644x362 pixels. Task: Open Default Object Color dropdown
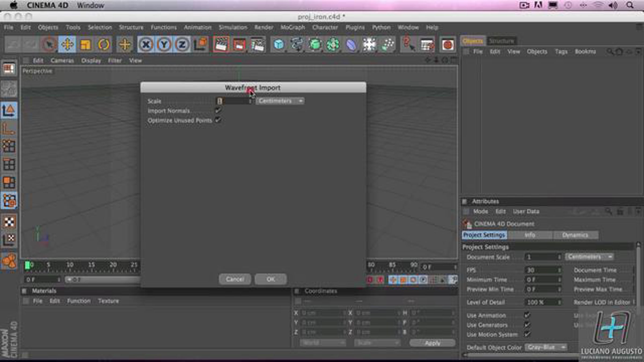coord(546,347)
